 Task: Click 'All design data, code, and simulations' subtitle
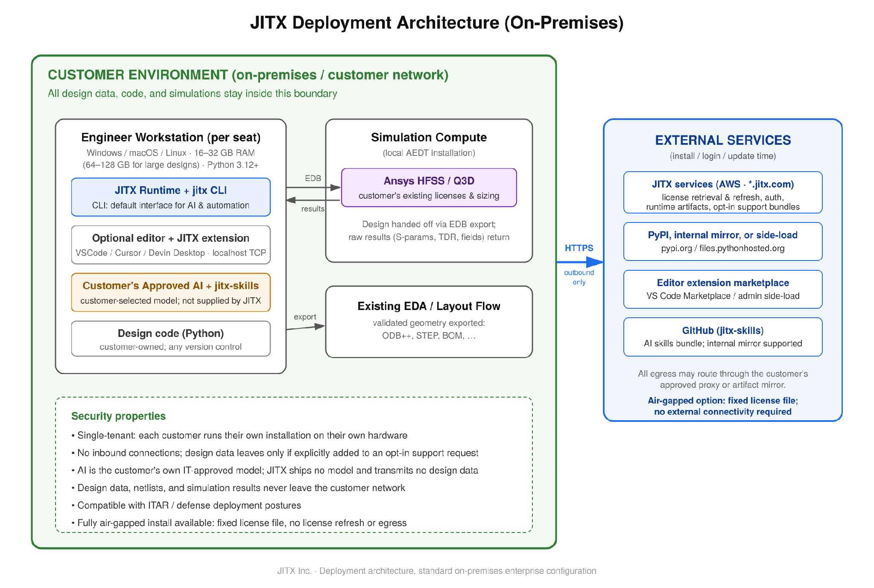pos(192,94)
